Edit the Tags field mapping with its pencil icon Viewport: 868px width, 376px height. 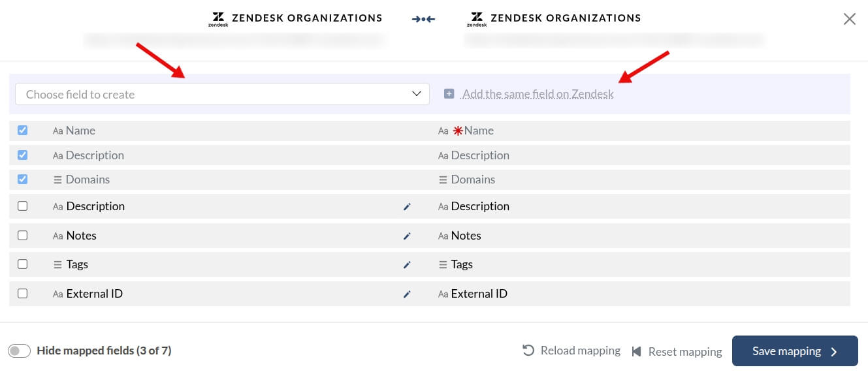coord(407,264)
